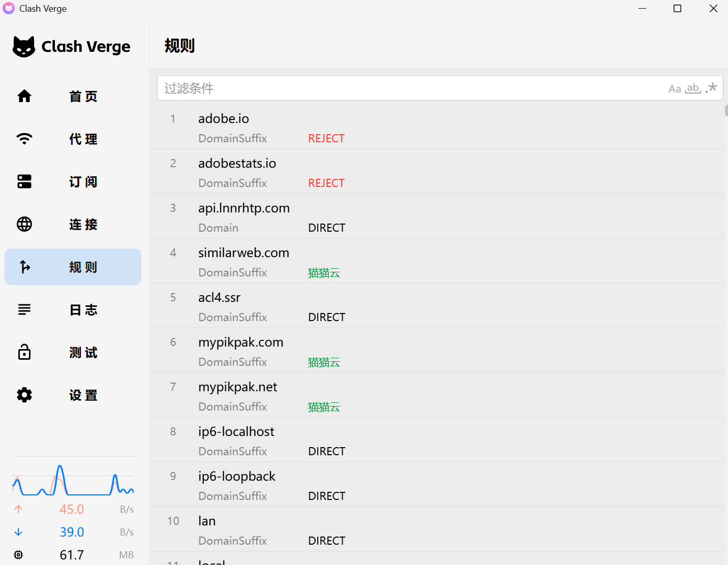Image resolution: width=728 pixels, height=565 pixels.
Task: Toggle match whole word filter option
Action: 692,88
